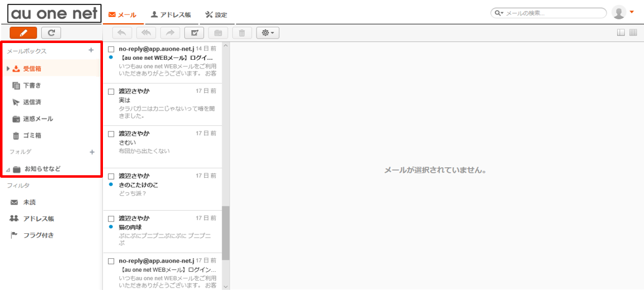Click the mail list scroll down arrow
Screen dimensions: 644x290
point(225,286)
